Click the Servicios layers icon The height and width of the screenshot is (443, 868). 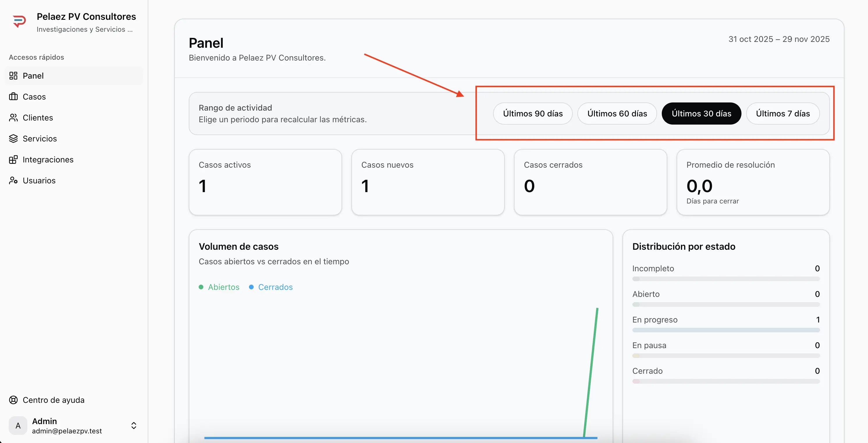[x=13, y=139]
